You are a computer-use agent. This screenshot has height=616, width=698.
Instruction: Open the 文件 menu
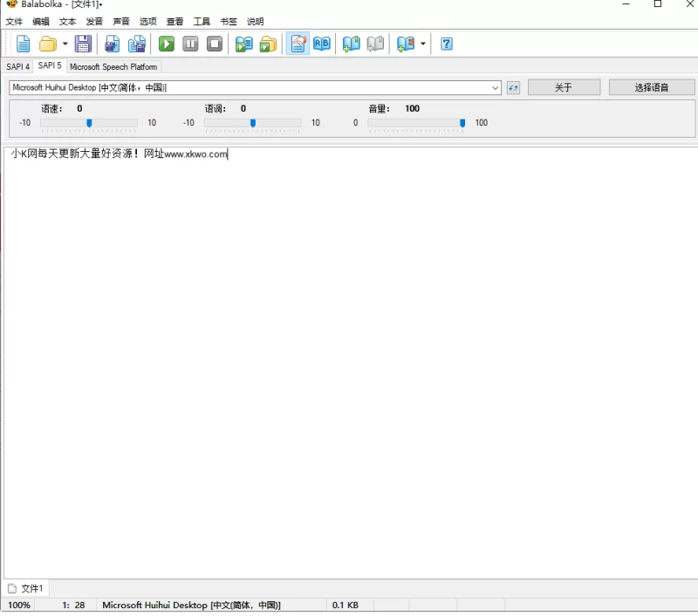coord(14,21)
